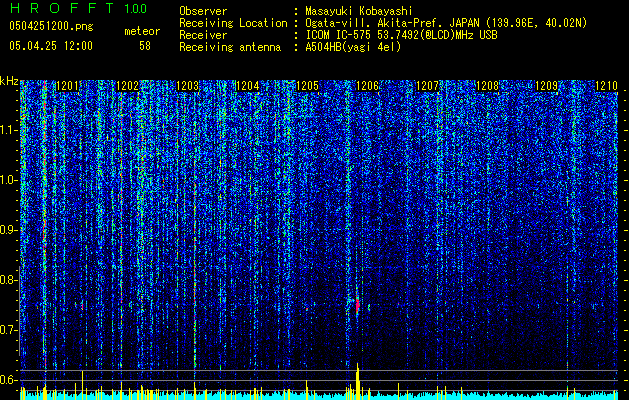Click the HROFFT 1.0.0 title text

[78, 8]
